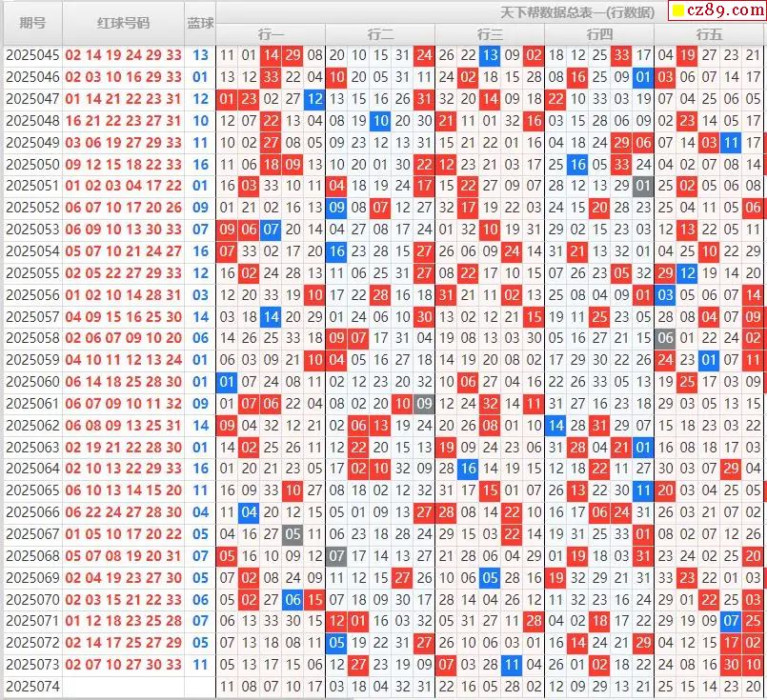This screenshot has width=767, height=700.
Task: Select the 行二 column group header
Action: [x=380, y=34]
